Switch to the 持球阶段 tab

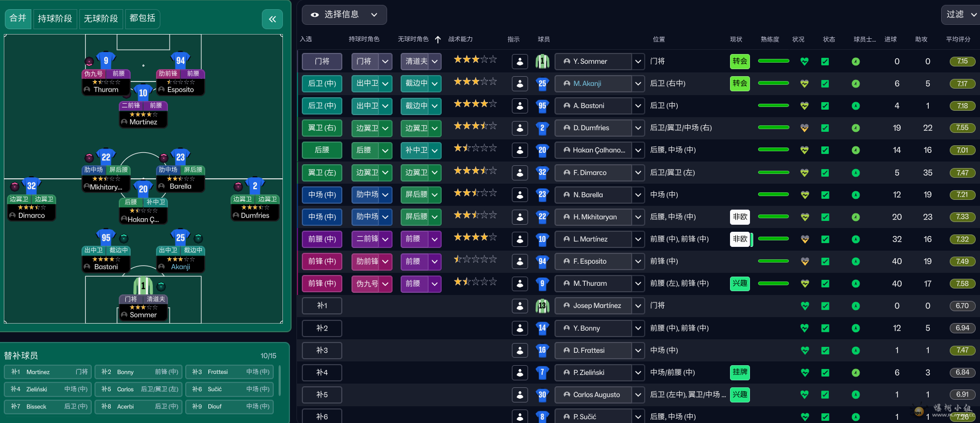55,18
